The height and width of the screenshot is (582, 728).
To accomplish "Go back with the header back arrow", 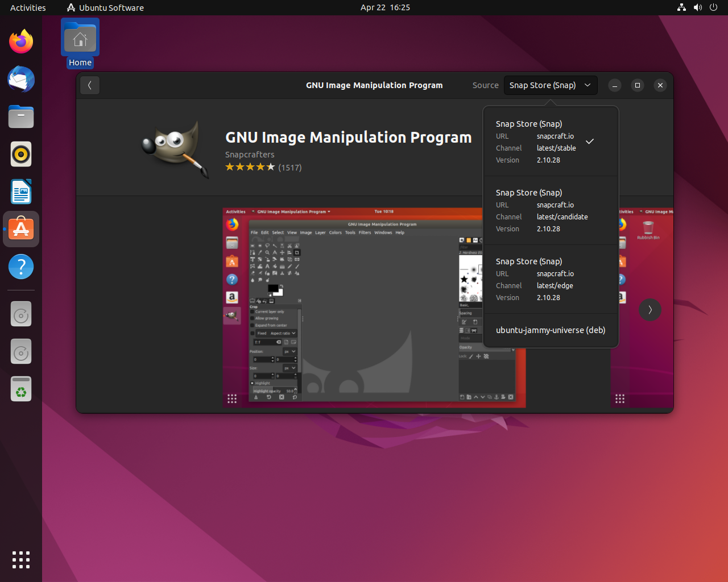I will (90, 85).
